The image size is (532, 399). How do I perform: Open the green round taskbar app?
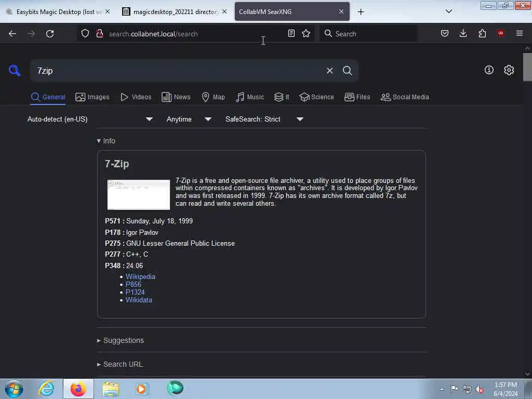coord(175,389)
